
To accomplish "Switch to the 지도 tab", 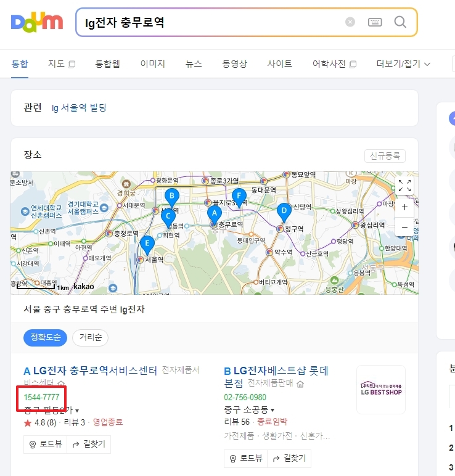I will click(57, 64).
